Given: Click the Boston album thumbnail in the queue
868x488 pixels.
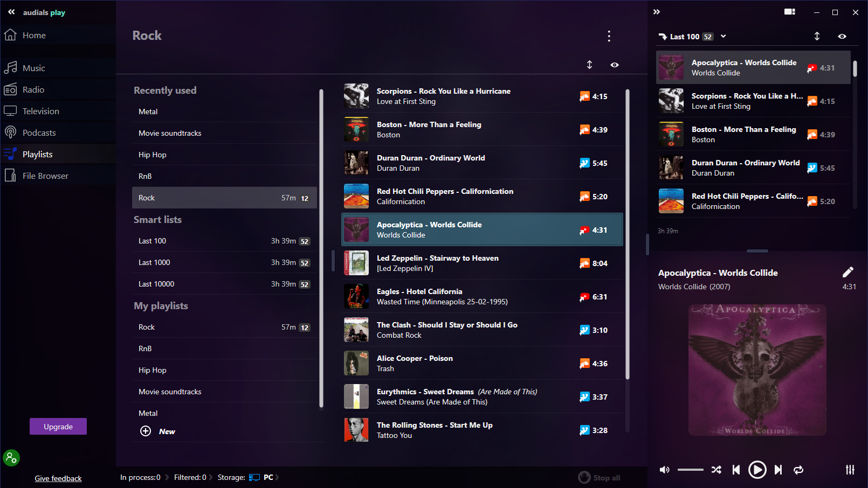Looking at the screenshot, I should [x=671, y=134].
